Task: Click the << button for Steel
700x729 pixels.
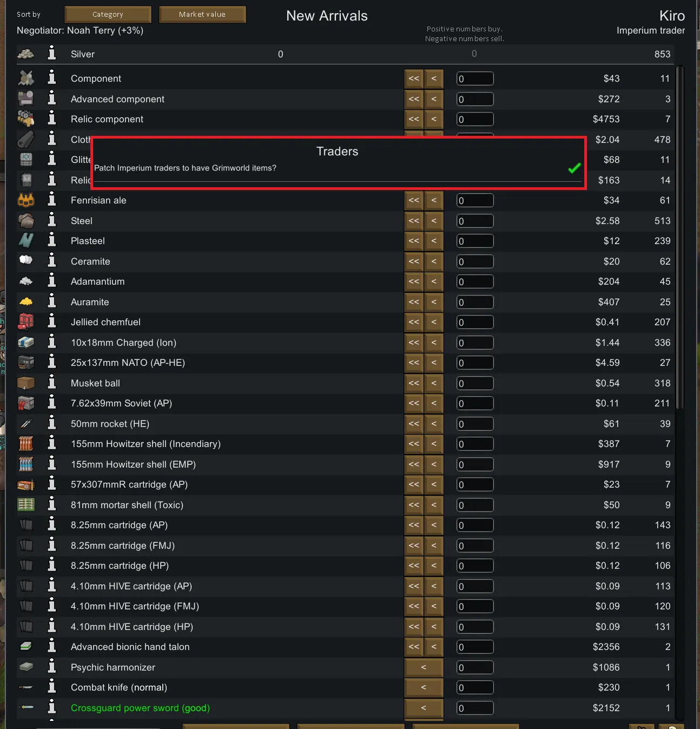Action: point(414,221)
